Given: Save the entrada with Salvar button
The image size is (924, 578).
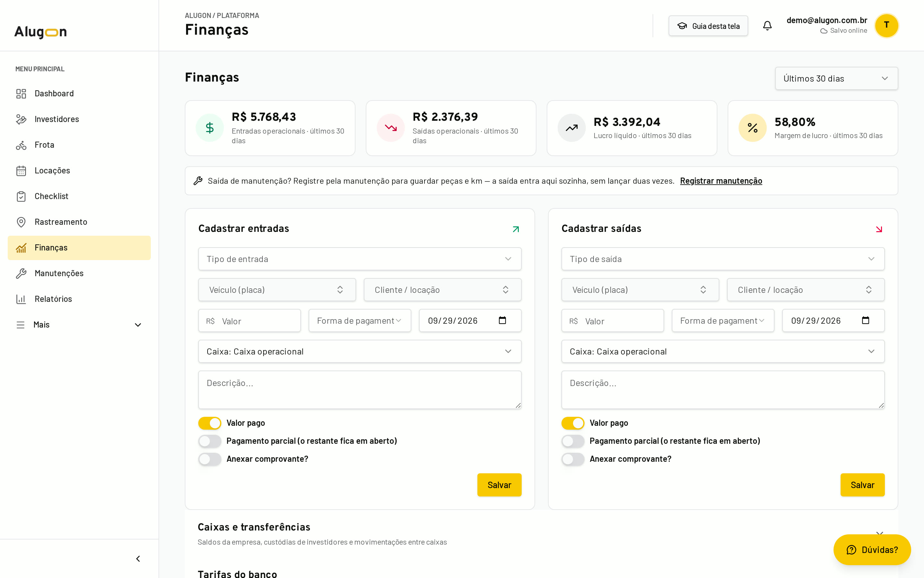Looking at the screenshot, I should coord(499,485).
